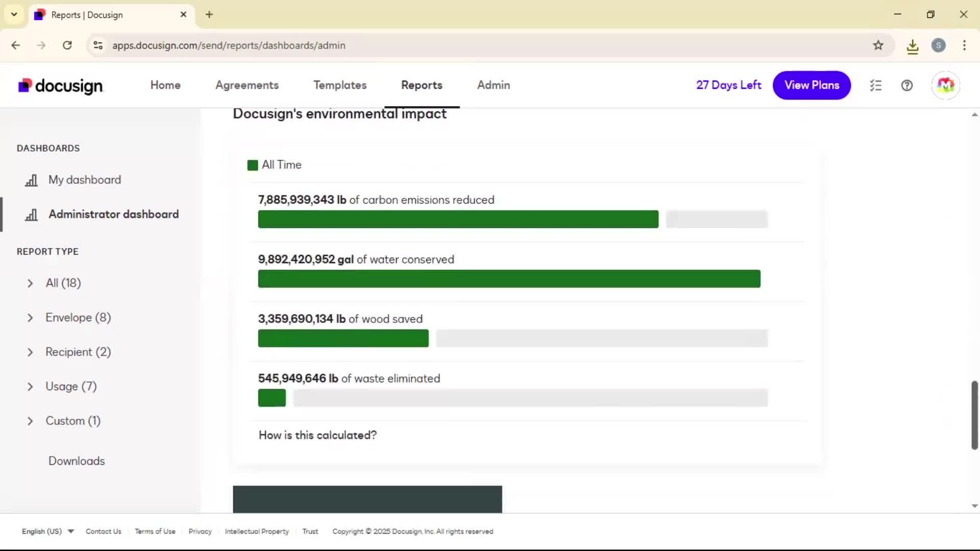
Task: Select Administrator dashboard
Action: [114, 214]
